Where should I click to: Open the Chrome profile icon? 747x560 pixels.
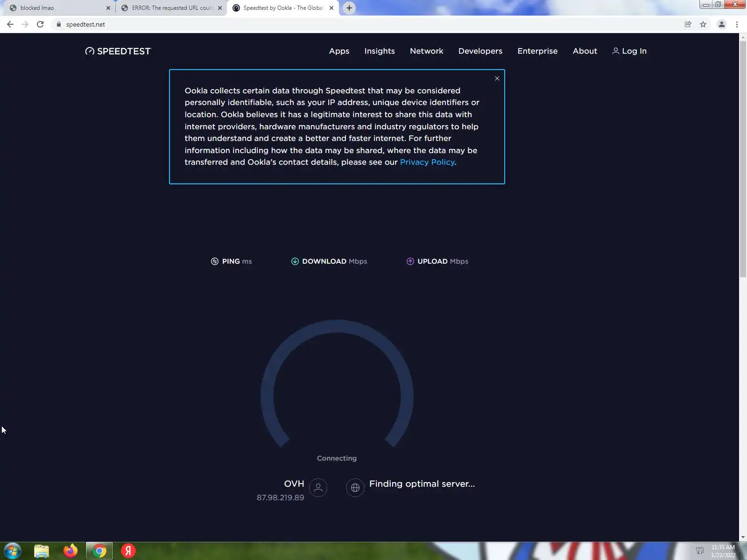click(722, 24)
